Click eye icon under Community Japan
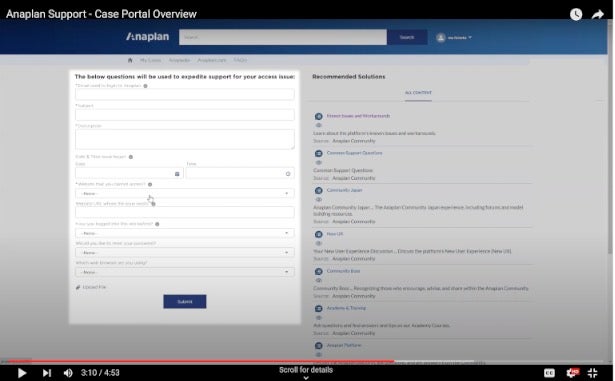The width and height of the screenshot is (615, 381). click(x=318, y=199)
